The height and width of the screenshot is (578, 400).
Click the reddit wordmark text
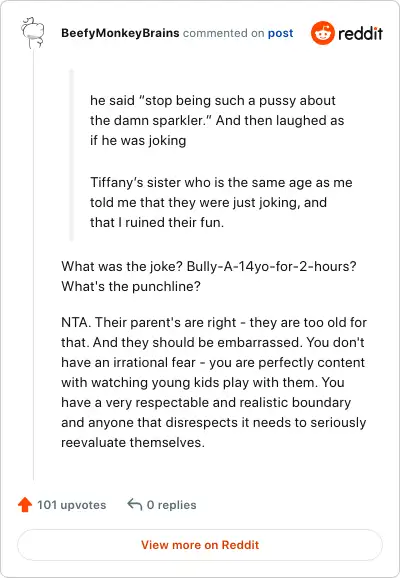[x=360, y=34]
